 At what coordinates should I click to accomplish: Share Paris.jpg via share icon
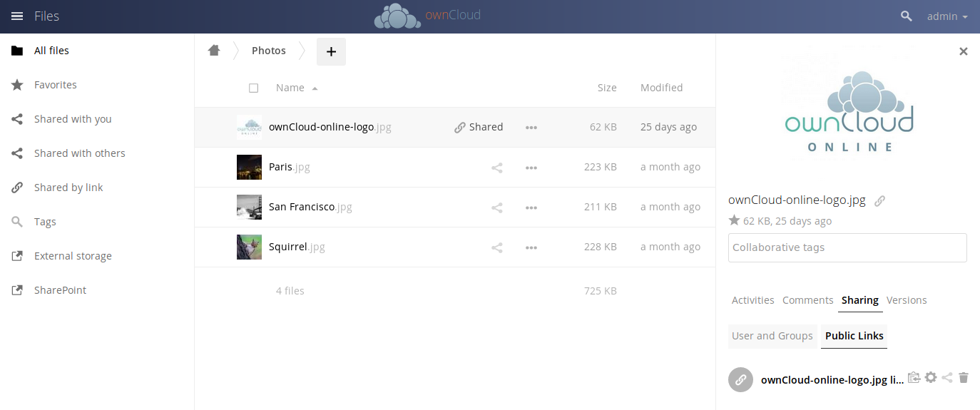click(x=497, y=168)
